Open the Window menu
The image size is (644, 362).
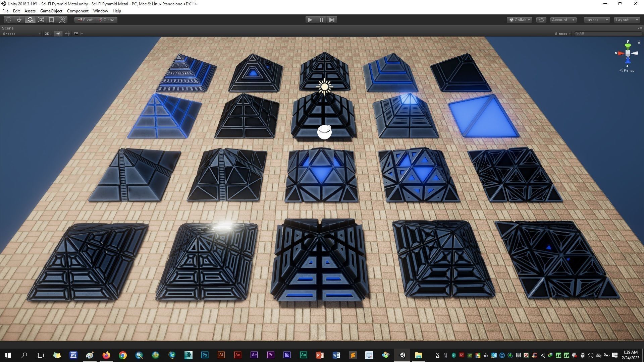point(100,11)
